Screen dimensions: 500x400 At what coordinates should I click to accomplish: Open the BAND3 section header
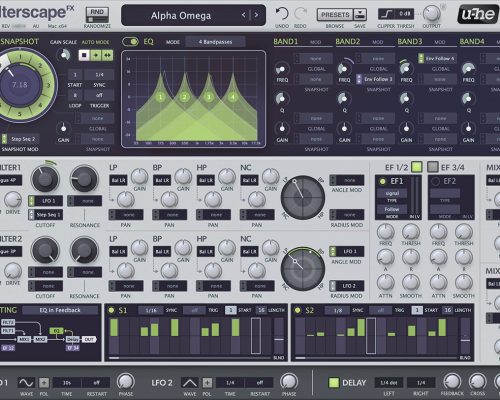[410, 42]
